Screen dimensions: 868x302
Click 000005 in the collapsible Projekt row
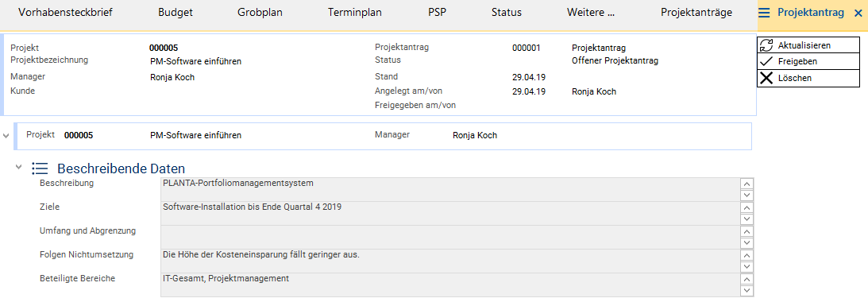[x=79, y=135]
